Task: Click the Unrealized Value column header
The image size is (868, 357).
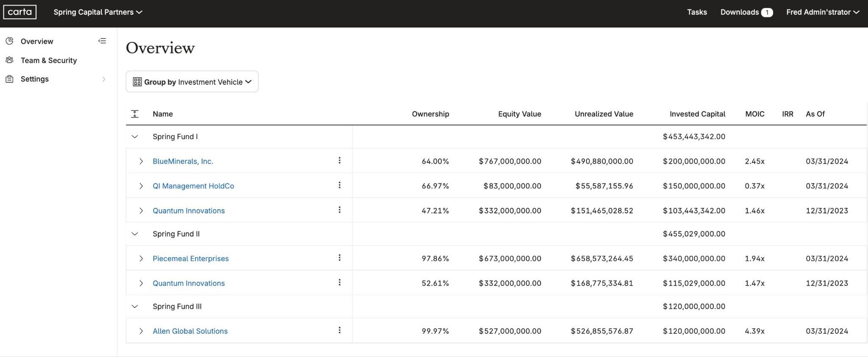Action: coord(604,114)
